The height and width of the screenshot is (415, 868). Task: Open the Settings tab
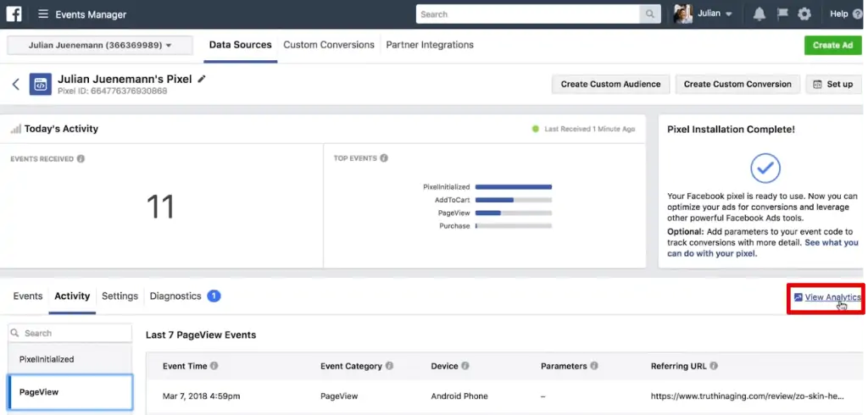(x=120, y=296)
